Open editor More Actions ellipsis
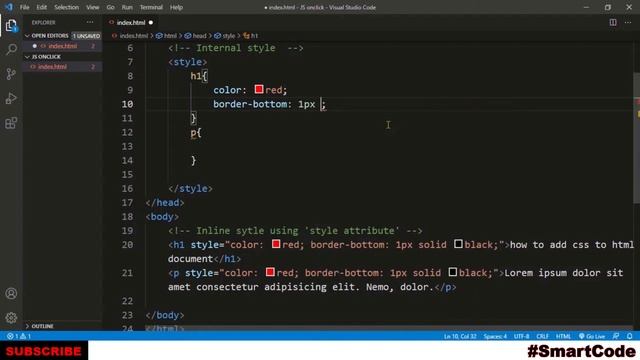 pyautogui.click(x=628, y=22)
